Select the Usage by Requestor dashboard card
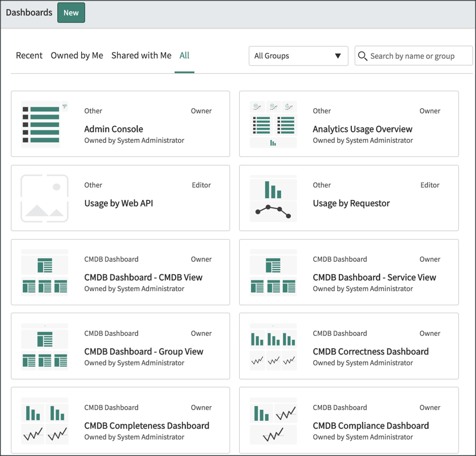 pos(349,198)
